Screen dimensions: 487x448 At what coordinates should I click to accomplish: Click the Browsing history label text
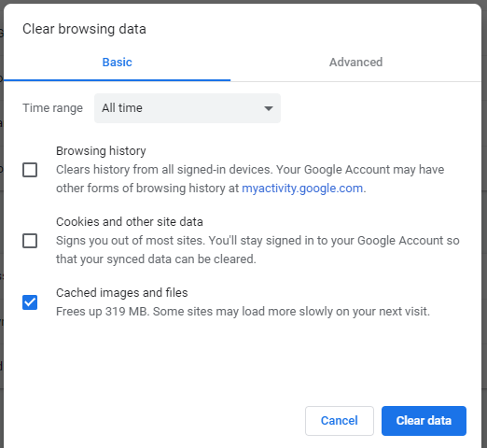(x=101, y=151)
